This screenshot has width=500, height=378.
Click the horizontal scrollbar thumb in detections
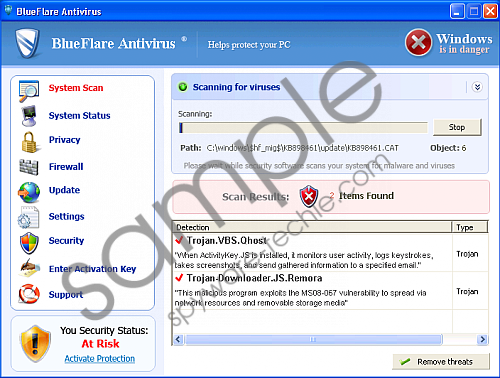pos(313,340)
